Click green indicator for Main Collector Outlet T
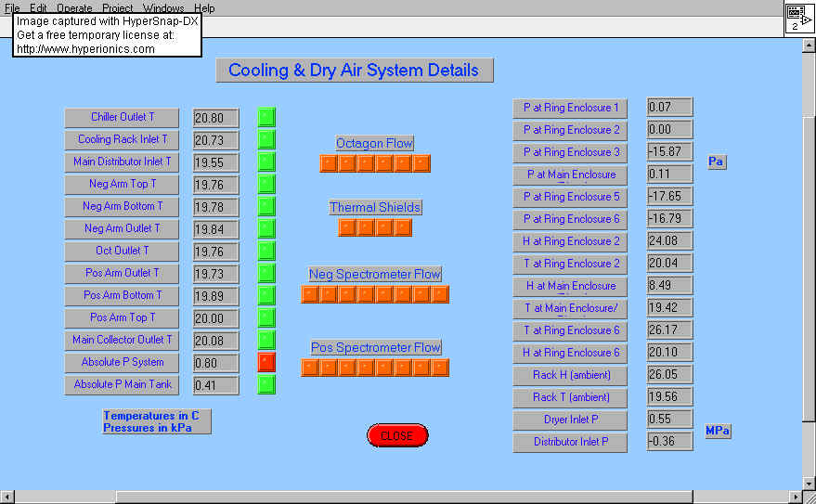This screenshot has height=504, width=816. (x=266, y=340)
